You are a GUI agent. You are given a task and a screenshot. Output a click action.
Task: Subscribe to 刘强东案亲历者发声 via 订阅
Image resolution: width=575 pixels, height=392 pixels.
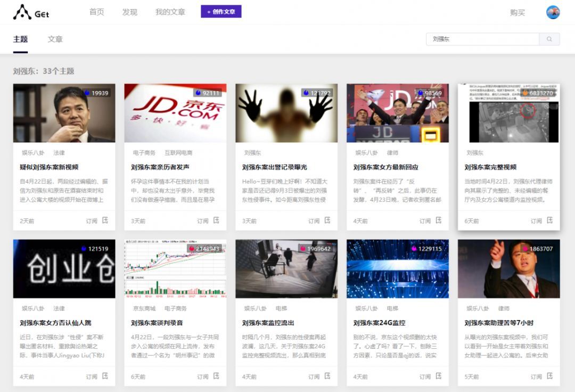203,220
